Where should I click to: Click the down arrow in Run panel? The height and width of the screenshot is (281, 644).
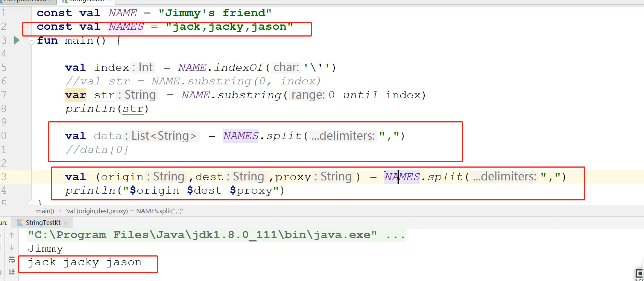click(12, 247)
